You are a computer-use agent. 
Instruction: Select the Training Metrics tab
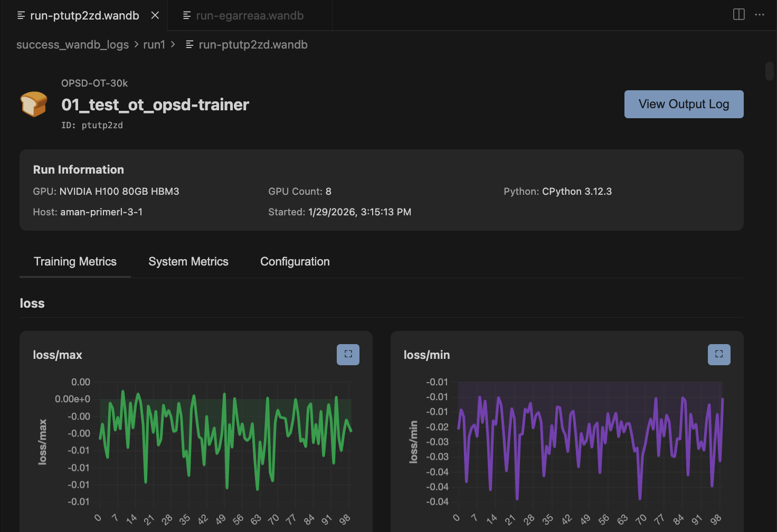tap(75, 261)
